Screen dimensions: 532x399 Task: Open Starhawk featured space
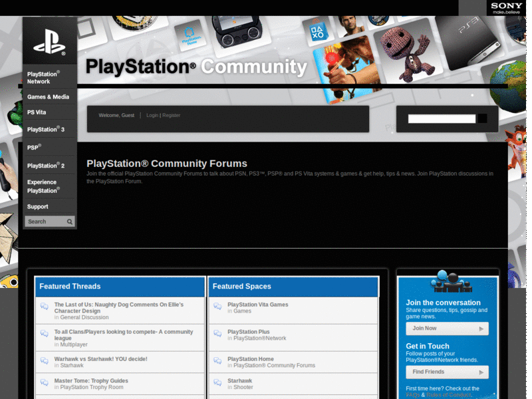point(239,380)
